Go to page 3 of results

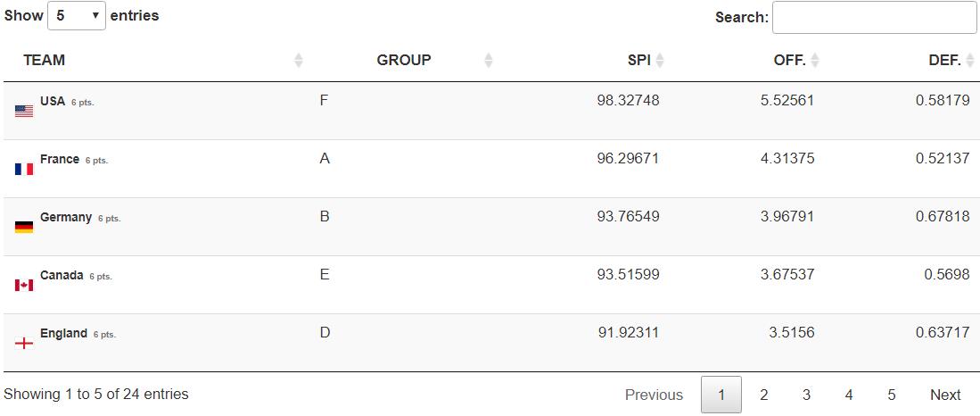806,395
